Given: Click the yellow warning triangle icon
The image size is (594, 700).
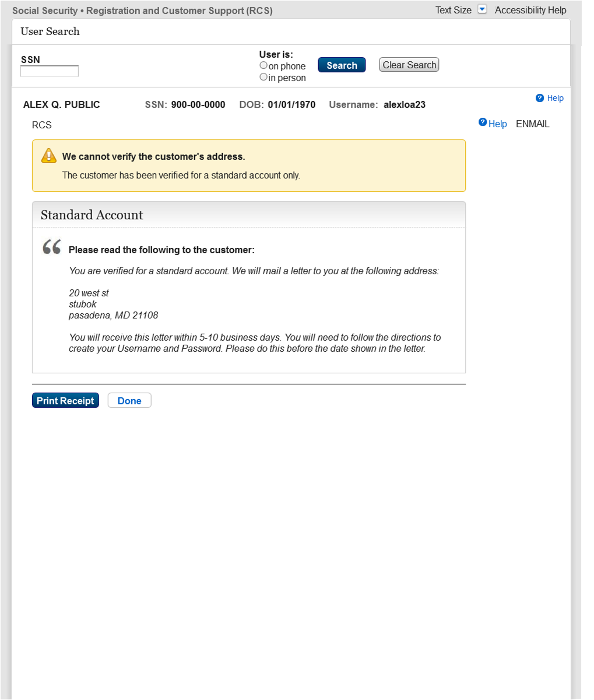Looking at the screenshot, I should pyautogui.click(x=49, y=156).
